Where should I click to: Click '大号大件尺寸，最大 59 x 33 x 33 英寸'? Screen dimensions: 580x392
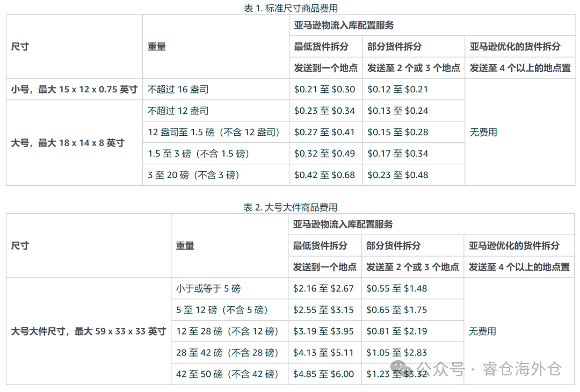coord(89,331)
